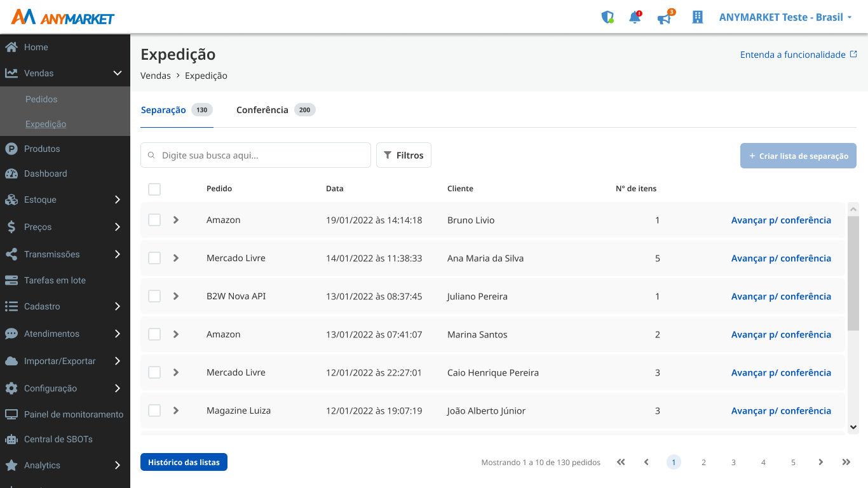Check the Ana Maria da Silva order checkbox
Viewport: 868px width, 488px height.
(x=154, y=258)
